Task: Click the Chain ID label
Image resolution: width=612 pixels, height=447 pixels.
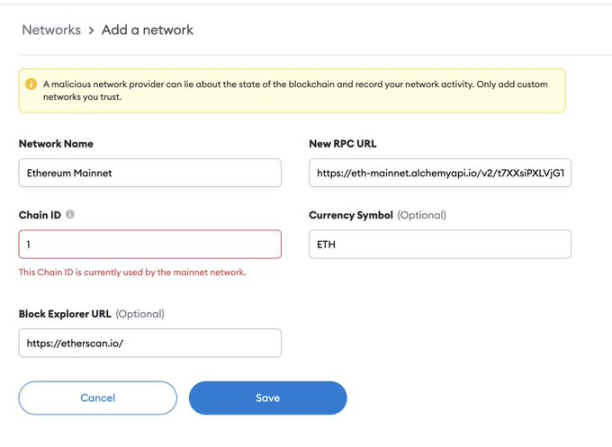Action: [39, 214]
